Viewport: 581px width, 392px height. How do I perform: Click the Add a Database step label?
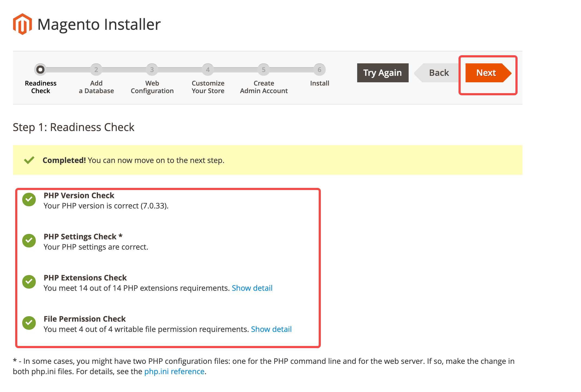[x=96, y=87]
